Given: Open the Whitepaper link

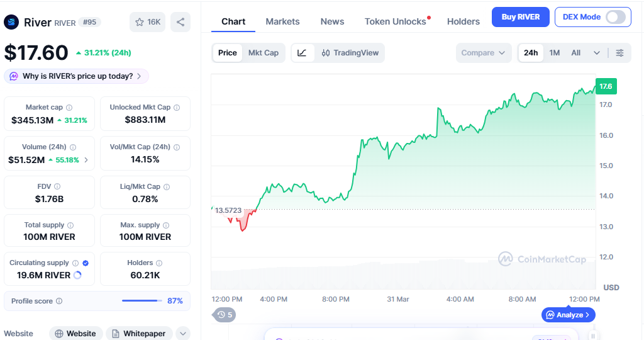Looking at the screenshot, I should click(139, 334).
